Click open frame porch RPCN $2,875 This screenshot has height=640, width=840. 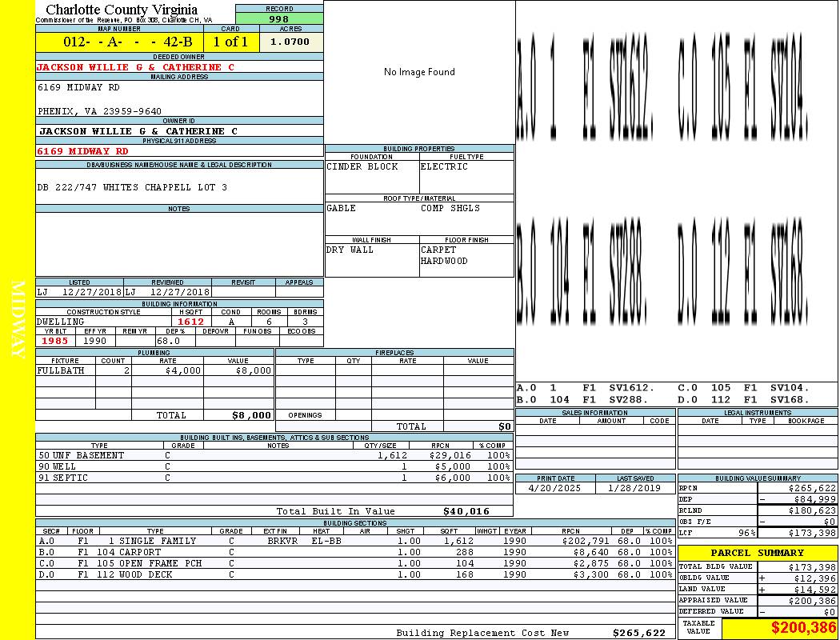click(x=591, y=563)
